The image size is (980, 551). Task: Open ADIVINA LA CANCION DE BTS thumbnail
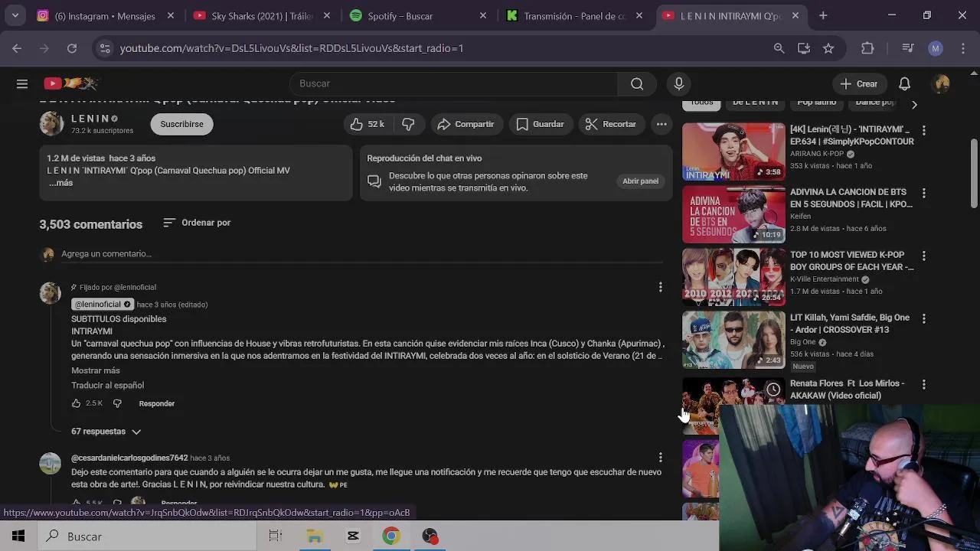coord(733,214)
